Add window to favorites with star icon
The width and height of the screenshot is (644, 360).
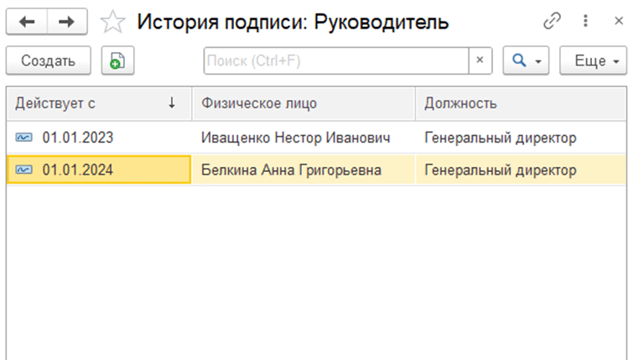(x=112, y=23)
